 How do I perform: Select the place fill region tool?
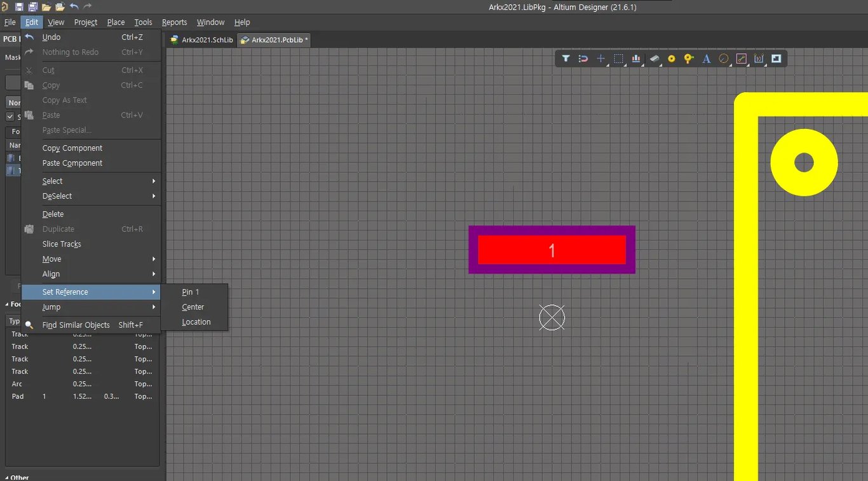tap(776, 58)
